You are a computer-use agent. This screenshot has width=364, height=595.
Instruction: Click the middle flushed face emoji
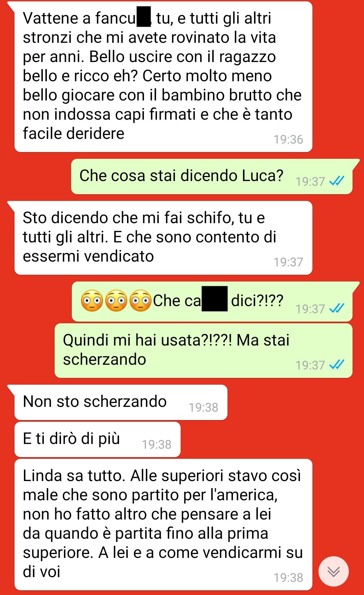coord(116,300)
